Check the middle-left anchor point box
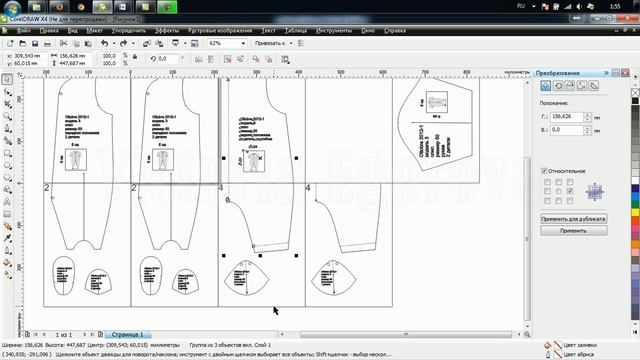 tap(547, 191)
